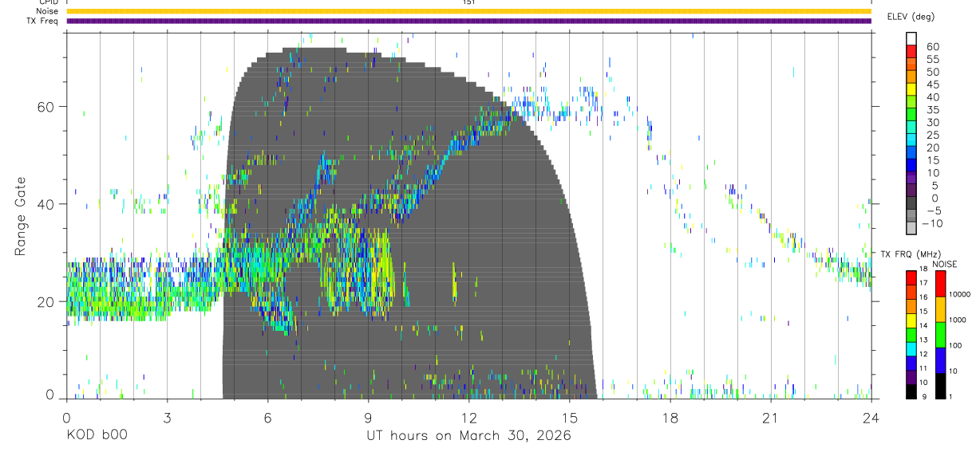Click the red 55–60 segment of ELEV colorbar
Screen dimensions: 980x452
point(911,52)
